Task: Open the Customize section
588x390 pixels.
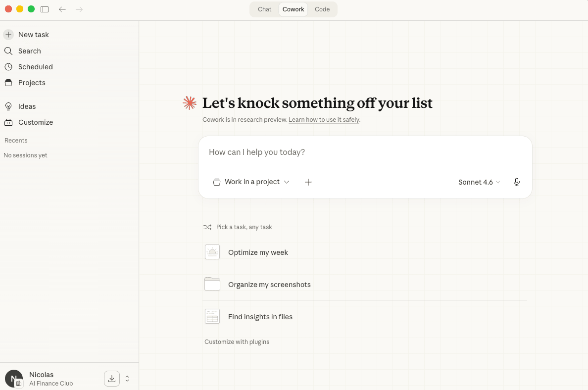Action: pyautogui.click(x=35, y=122)
